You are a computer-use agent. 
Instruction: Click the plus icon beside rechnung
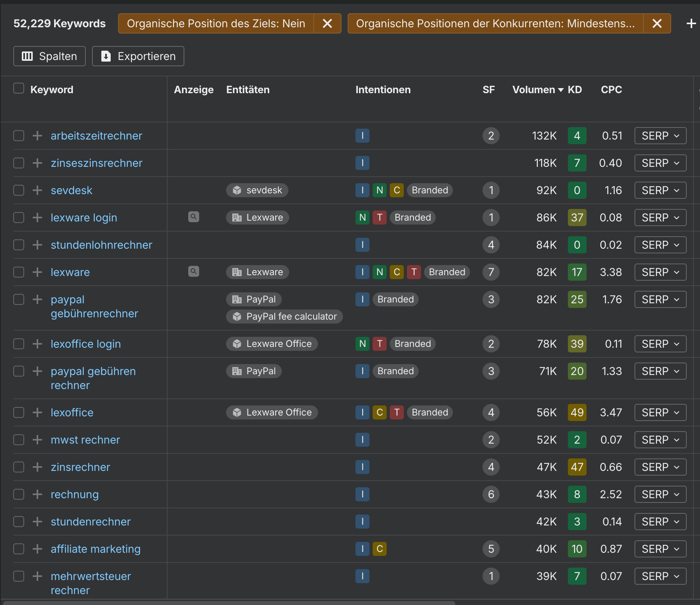point(37,494)
